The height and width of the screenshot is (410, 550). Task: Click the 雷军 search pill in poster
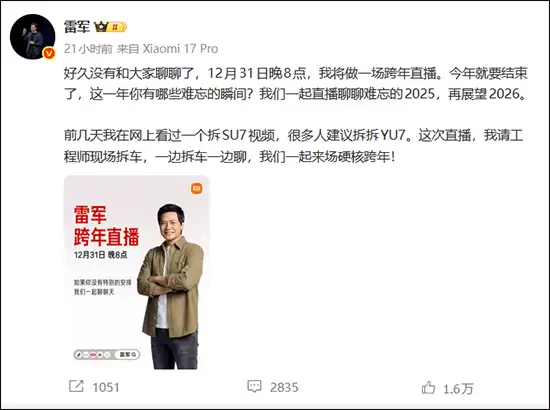tap(127, 355)
